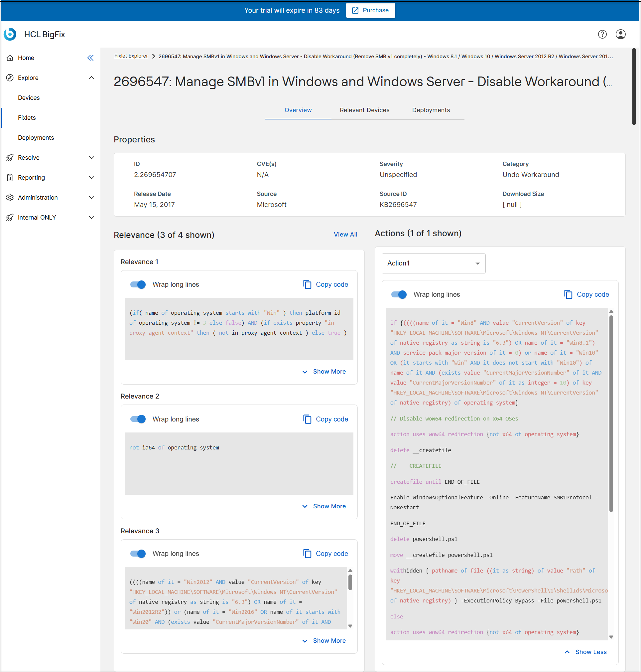The height and width of the screenshot is (672, 641).
Task: Toggle Wrap long lines for Relevance 2
Action: point(138,419)
